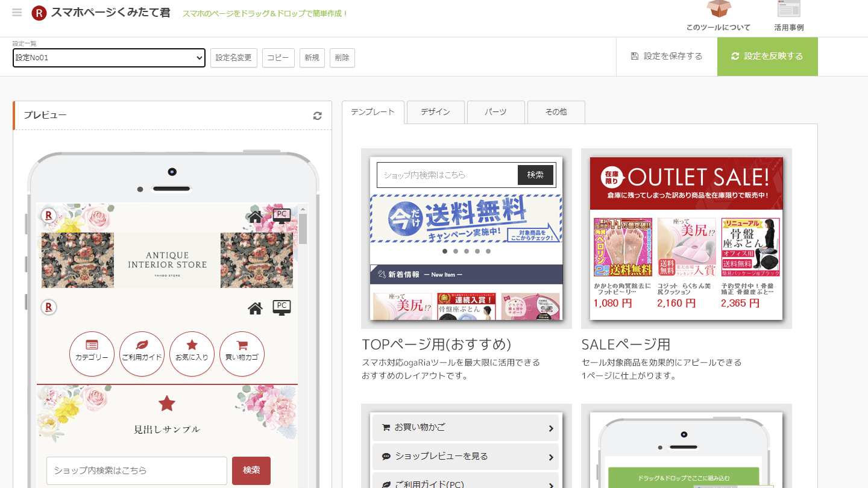868x488 pixels.
Task: Click the SALEページ用 title text
Action: coord(626,344)
